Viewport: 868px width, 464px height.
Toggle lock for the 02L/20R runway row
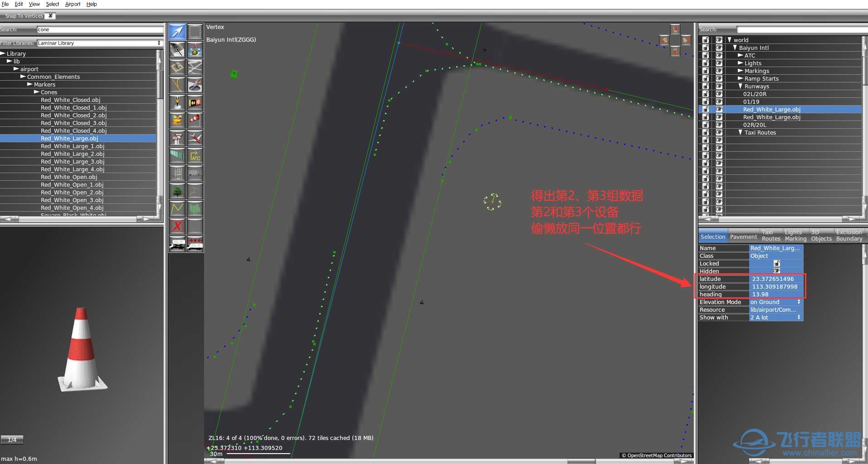[x=706, y=94]
